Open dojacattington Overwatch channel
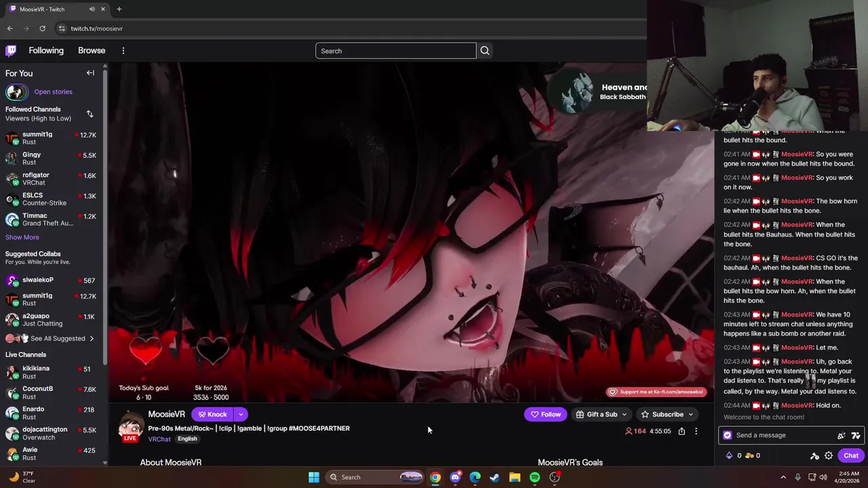The image size is (868, 488). [x=52, y=433]
